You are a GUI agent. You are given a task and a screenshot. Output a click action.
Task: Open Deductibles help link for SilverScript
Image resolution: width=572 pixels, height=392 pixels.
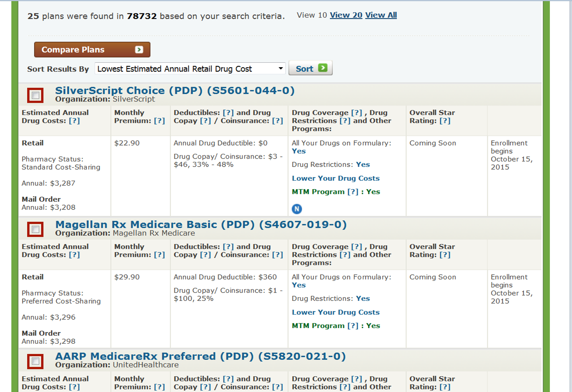click(228, 113)
